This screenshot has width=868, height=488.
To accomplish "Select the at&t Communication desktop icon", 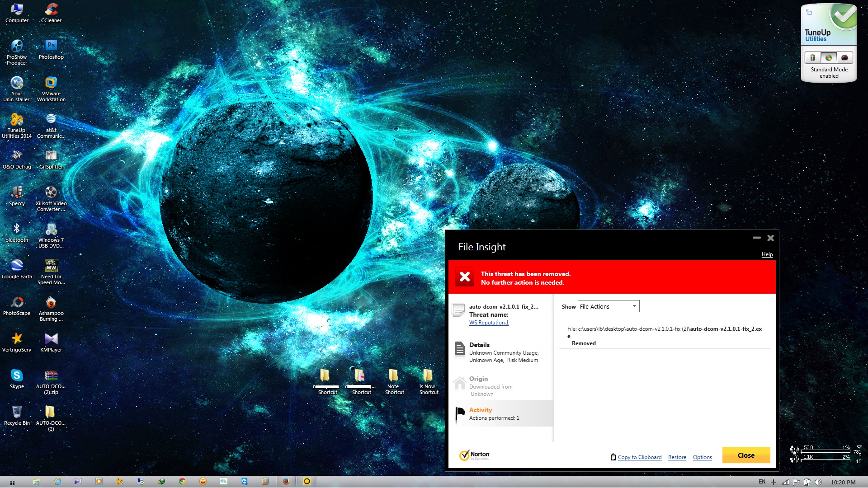I will (x=51, y=126).
